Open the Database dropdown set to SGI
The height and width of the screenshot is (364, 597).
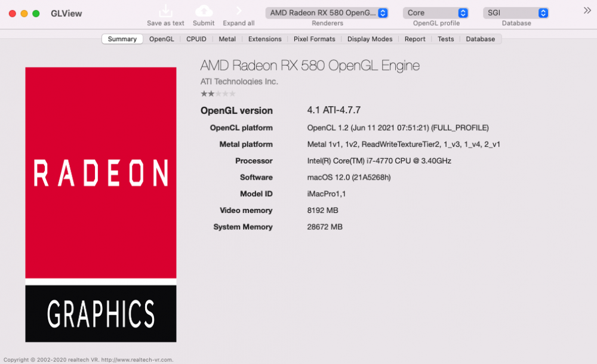point(516,13)
